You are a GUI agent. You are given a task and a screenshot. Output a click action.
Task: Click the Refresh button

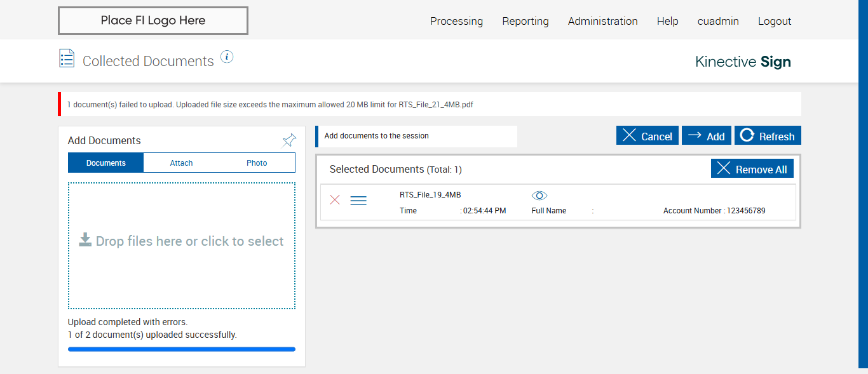(x=768, y=136)
